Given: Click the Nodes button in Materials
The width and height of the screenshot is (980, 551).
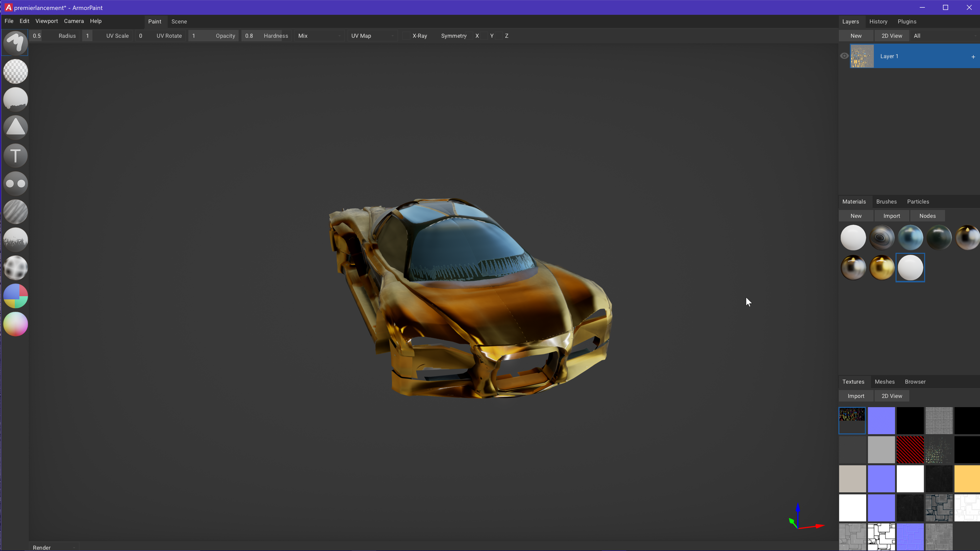Looking at the screenshot, I should pos(927,216).
